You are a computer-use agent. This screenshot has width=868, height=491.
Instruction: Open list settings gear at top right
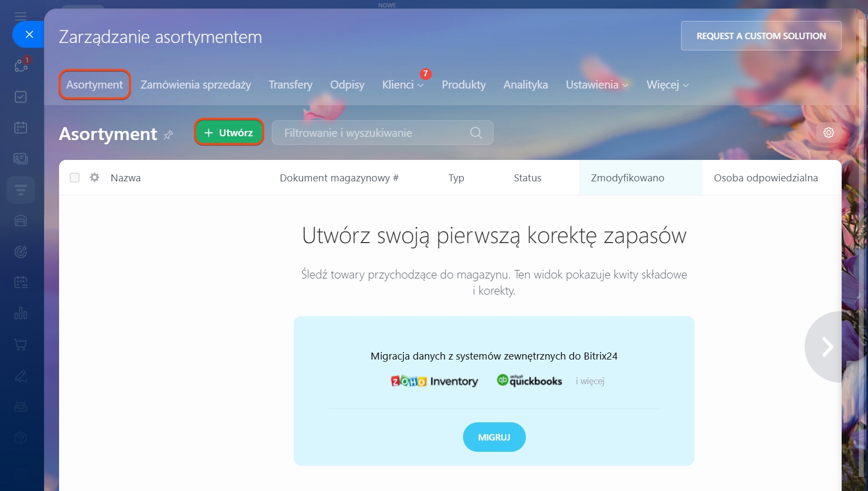coord(829,133)
